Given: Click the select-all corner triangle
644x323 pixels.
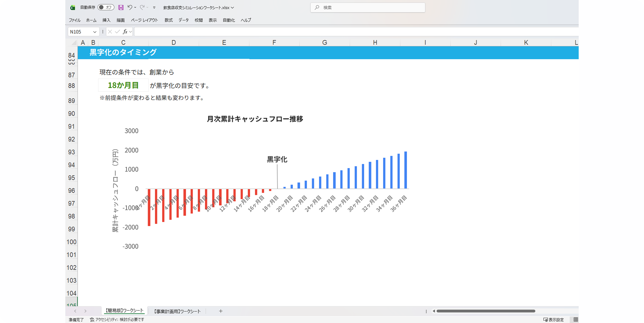Looking at the screenshot, I should pyautogui.click(x=74, y=43).
